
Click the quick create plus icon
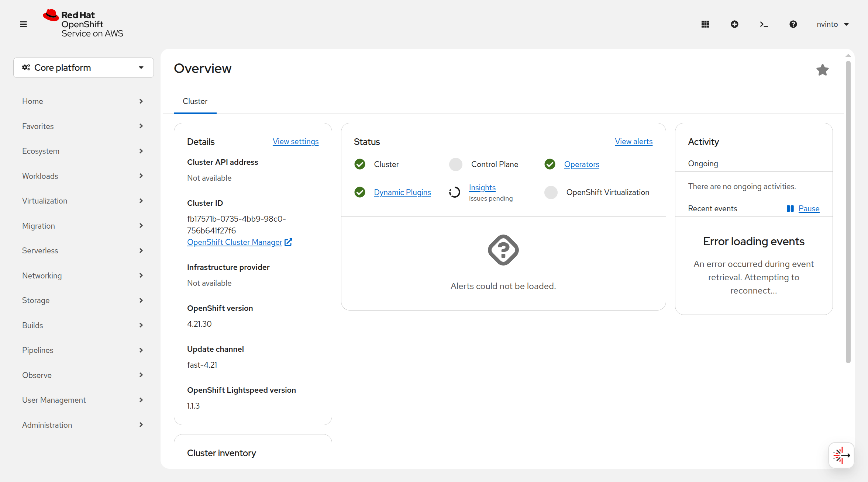coord(734,24)
